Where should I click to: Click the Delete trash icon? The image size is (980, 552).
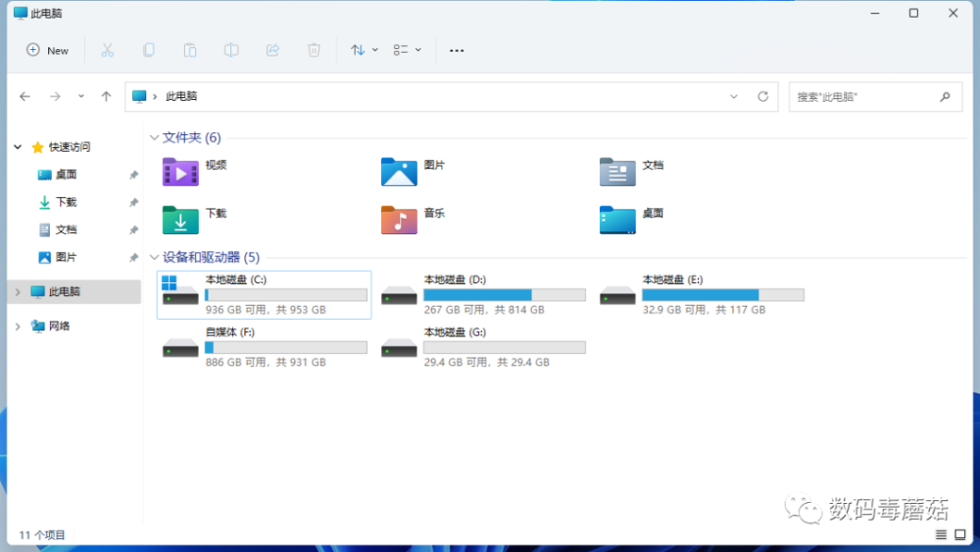click(x=314, y=50)
